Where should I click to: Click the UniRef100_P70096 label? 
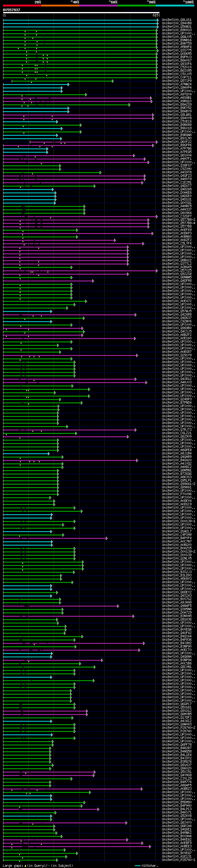(x=177, y=494)
